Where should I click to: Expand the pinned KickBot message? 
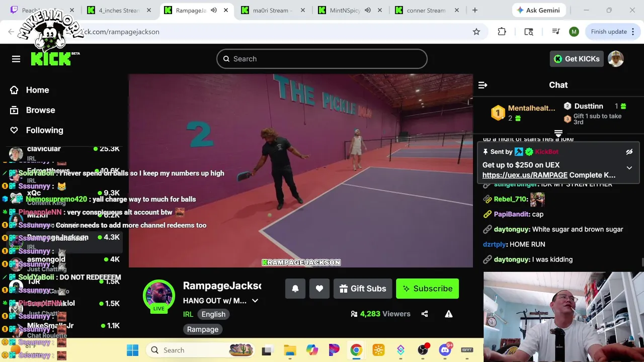(629, 168)
